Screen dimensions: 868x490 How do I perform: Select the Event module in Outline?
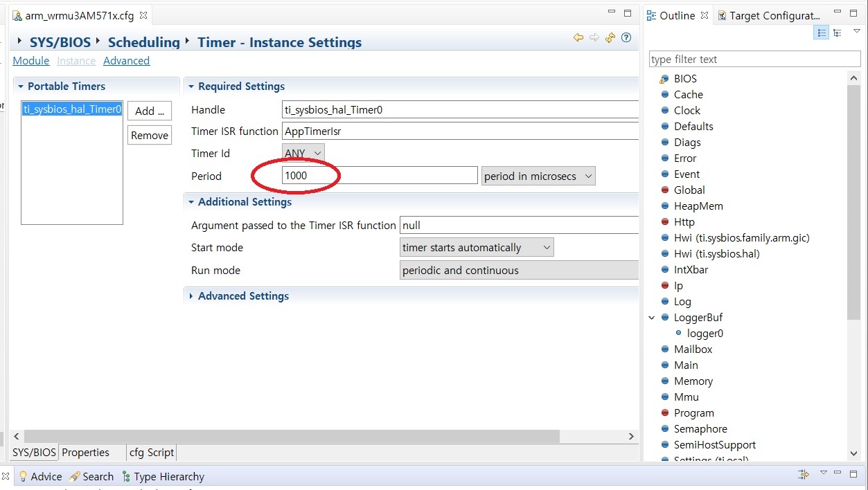pyautogui.click(x=687, y=174)
